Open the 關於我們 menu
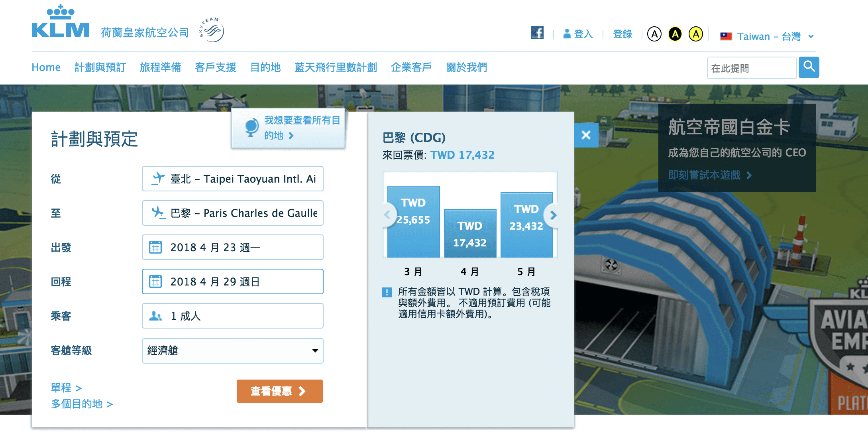The width and height of the screenshot is (868, 433). [x=466, y=67]
